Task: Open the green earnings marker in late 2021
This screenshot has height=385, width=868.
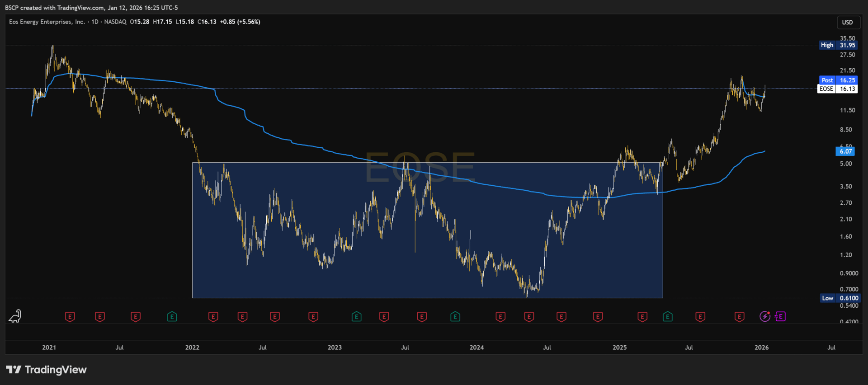Action: point(172,317)
